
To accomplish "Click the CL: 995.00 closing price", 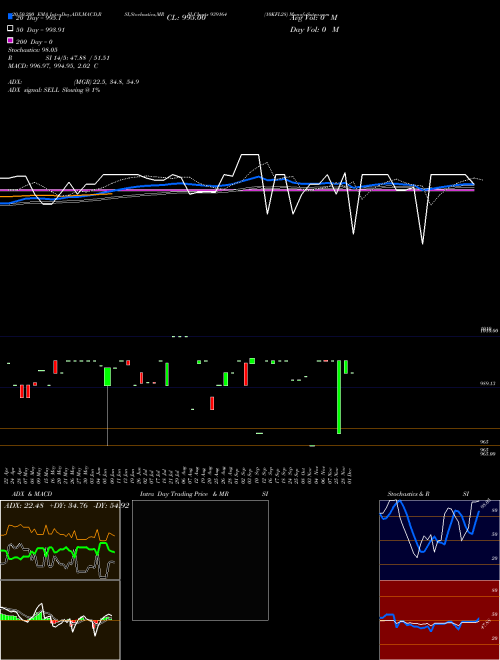I will [186, 18].
